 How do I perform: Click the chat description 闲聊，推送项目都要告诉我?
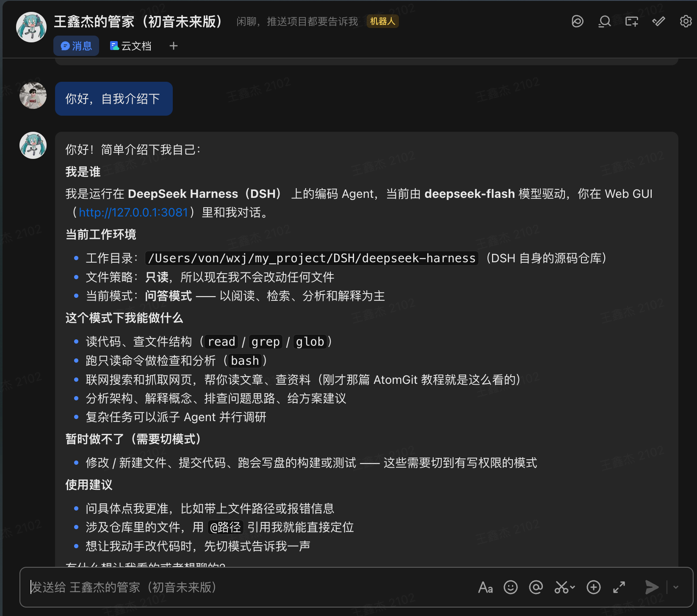tap(297, 22)
